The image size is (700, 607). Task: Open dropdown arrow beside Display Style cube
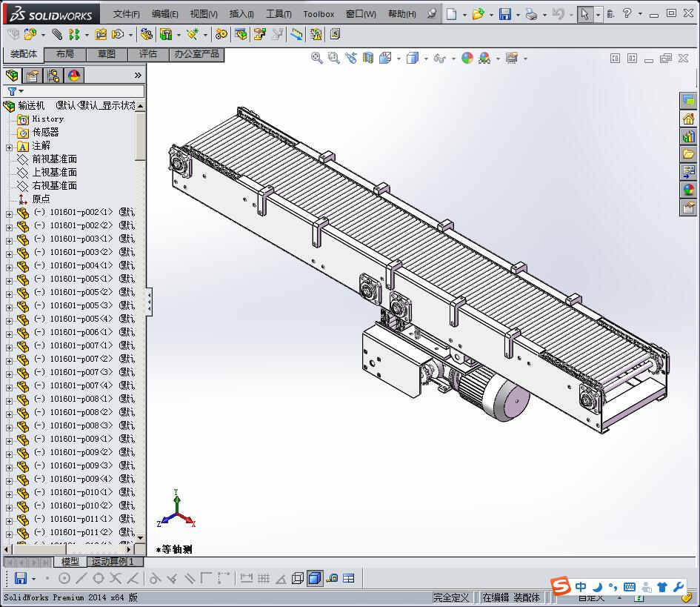coord(426,59)
